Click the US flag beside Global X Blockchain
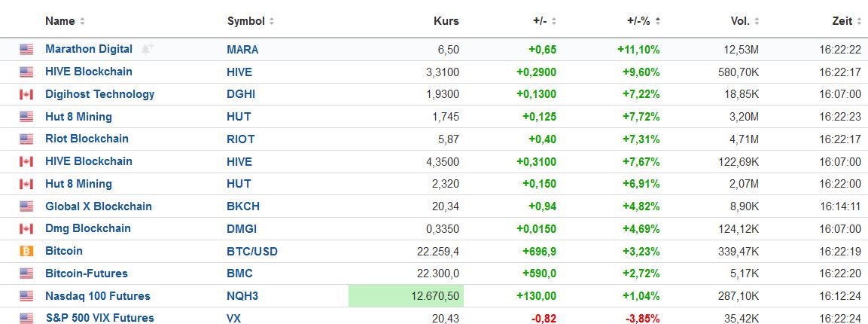868x324 pixels. (26, 206)
